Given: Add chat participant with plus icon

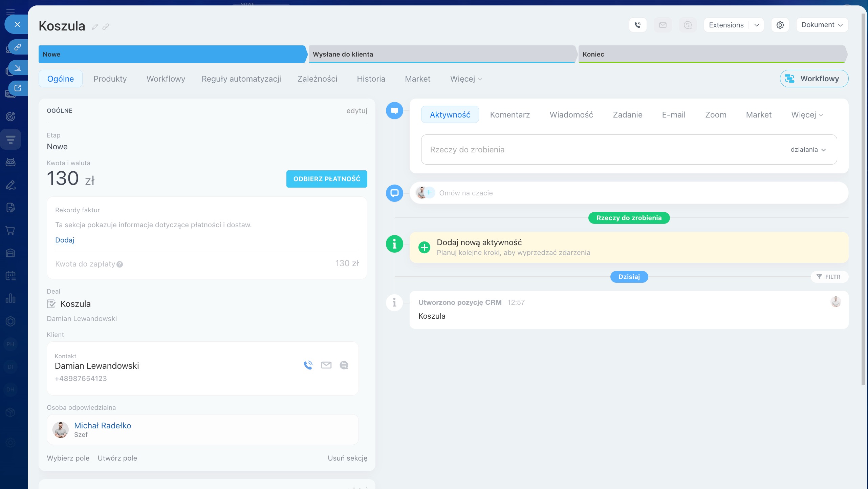Looking at the screenshot, I should pos(429,192).
